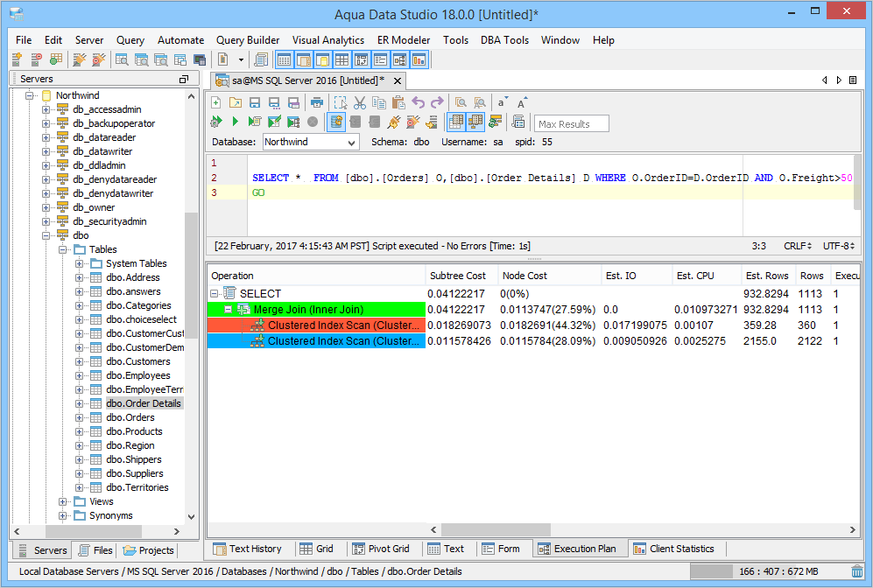Toggle the first grid view button in main toolbar

(284, 59)
